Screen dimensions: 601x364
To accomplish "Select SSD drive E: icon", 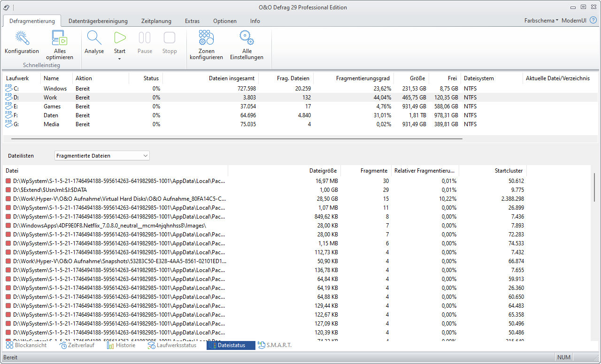I will tap(9, 106).
